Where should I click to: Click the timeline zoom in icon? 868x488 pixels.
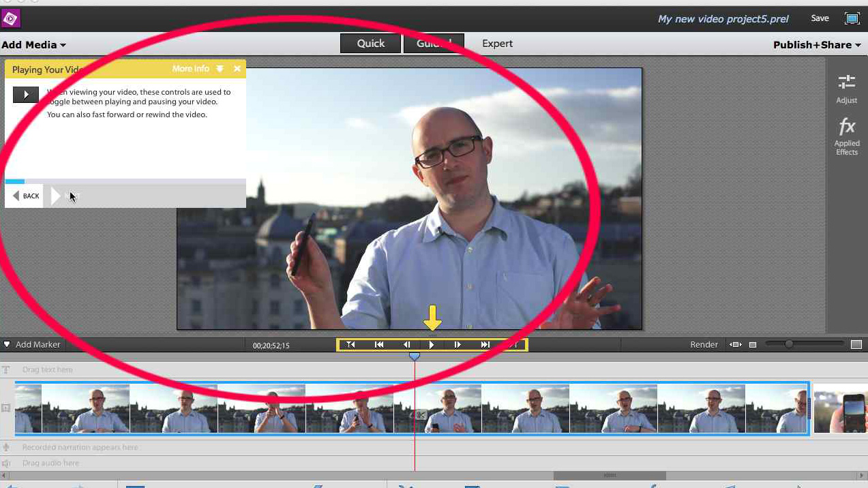856,345
